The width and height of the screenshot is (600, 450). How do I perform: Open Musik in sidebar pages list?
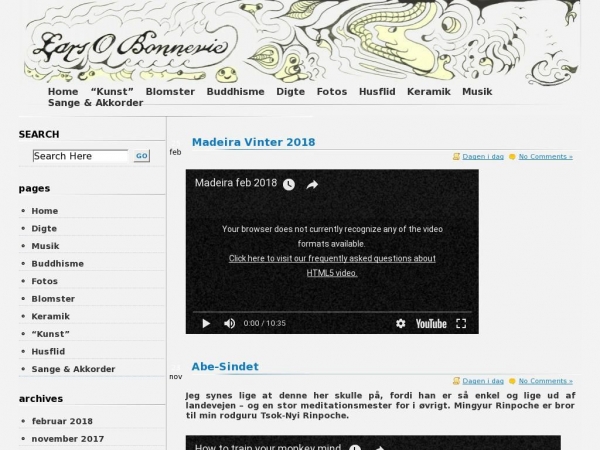45,246
